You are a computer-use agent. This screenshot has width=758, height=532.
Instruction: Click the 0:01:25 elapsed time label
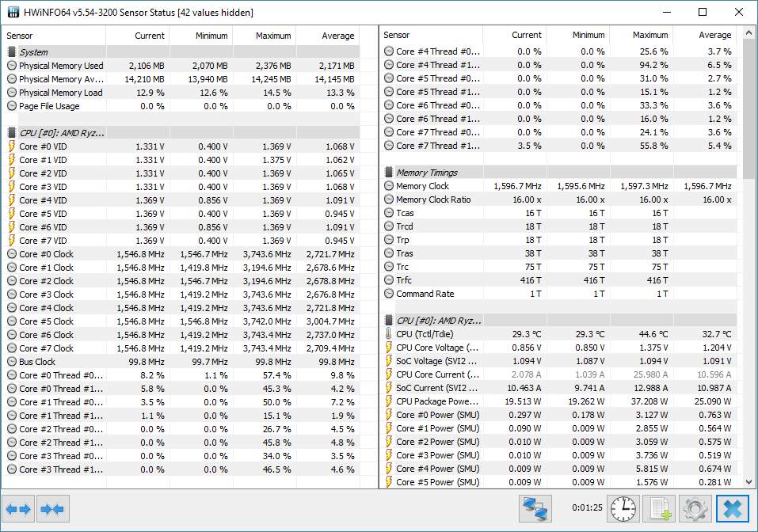(x=588, y=507)
